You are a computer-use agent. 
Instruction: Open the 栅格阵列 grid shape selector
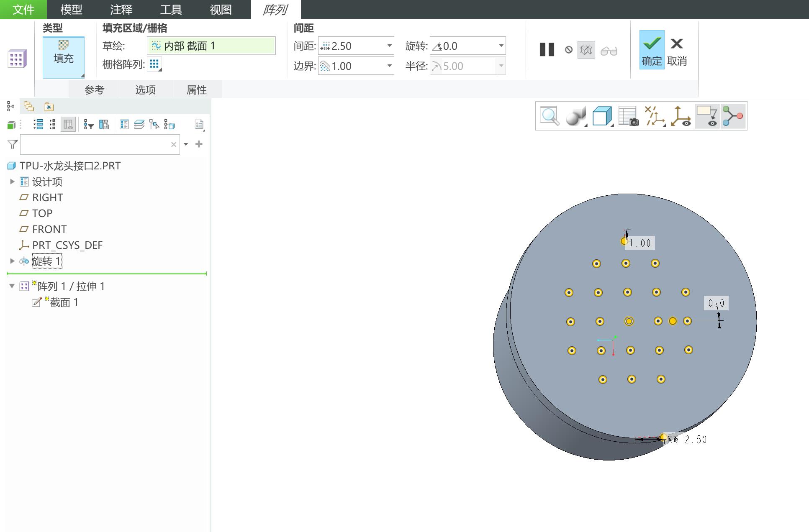click(x=154, y=64)
